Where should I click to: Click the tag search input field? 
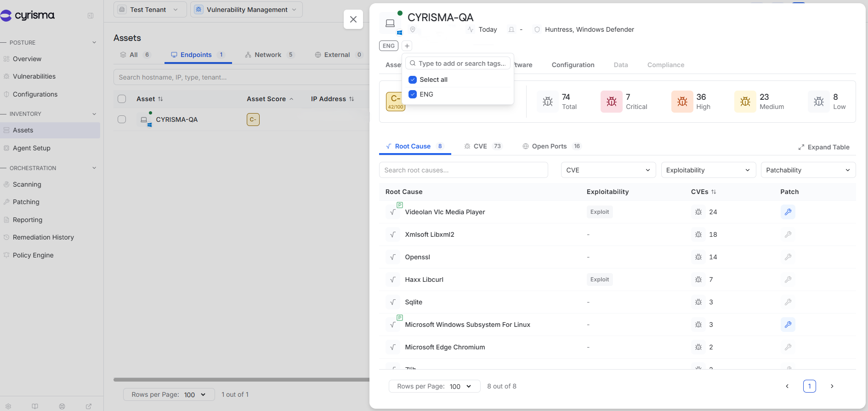coord(459,63)
